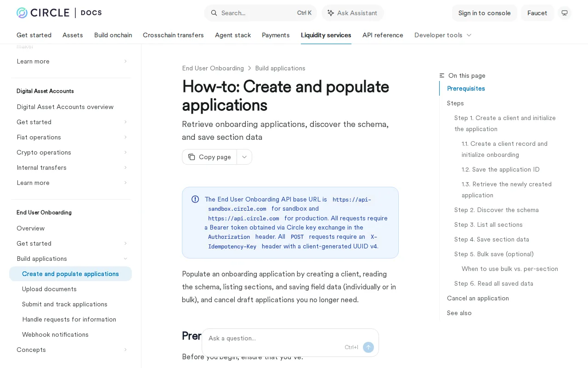
Task: Expand Internal transfers section
Action: pos(125,167)
